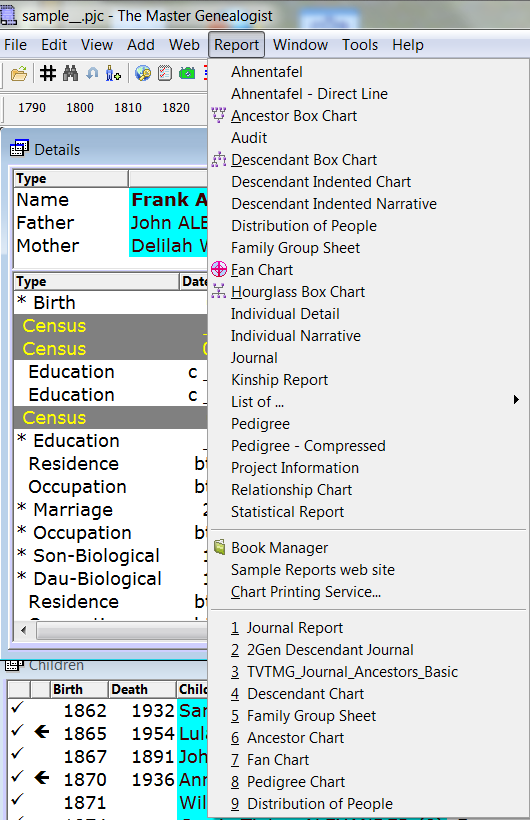This screenshot has width=530, height=820.
Task: Open the Edit menu
Action: coord(54,45)
